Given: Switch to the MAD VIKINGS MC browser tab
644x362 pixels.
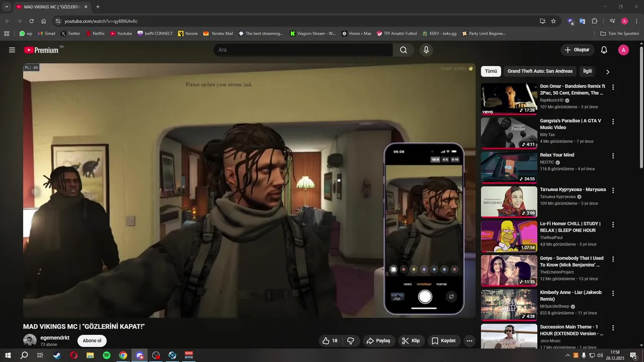Looking at the screenshot, I should pos(51,7).
